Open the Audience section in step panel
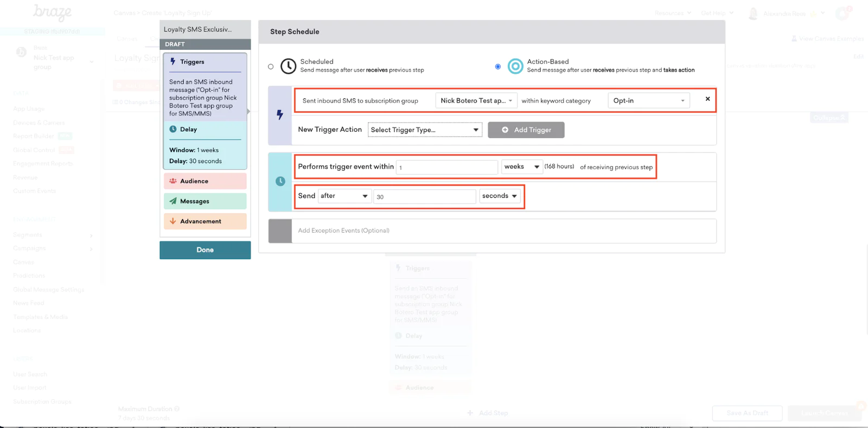Screen dimensions: 868x428 tap(205, 181)
